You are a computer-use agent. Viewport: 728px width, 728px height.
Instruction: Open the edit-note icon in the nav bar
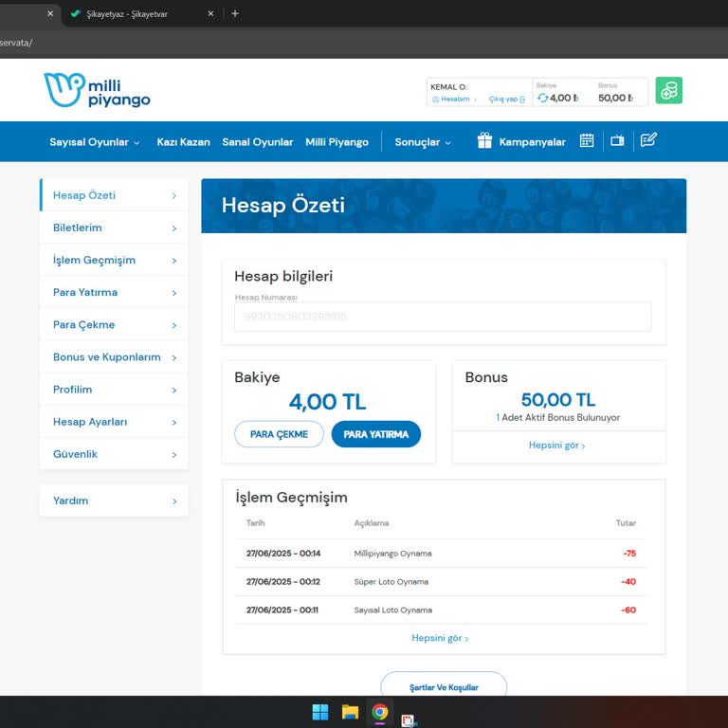point(648,140)
